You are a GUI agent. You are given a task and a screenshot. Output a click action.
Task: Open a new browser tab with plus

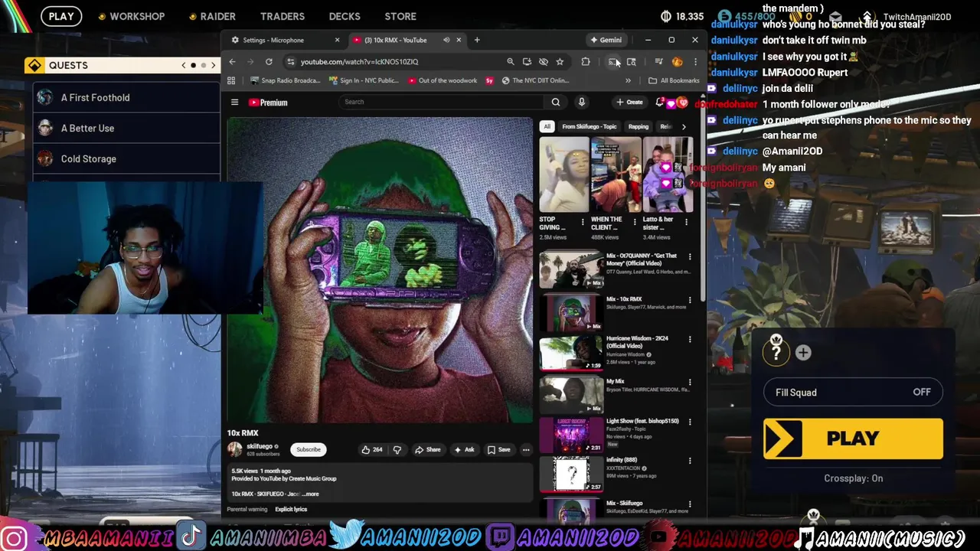(477, 40)
